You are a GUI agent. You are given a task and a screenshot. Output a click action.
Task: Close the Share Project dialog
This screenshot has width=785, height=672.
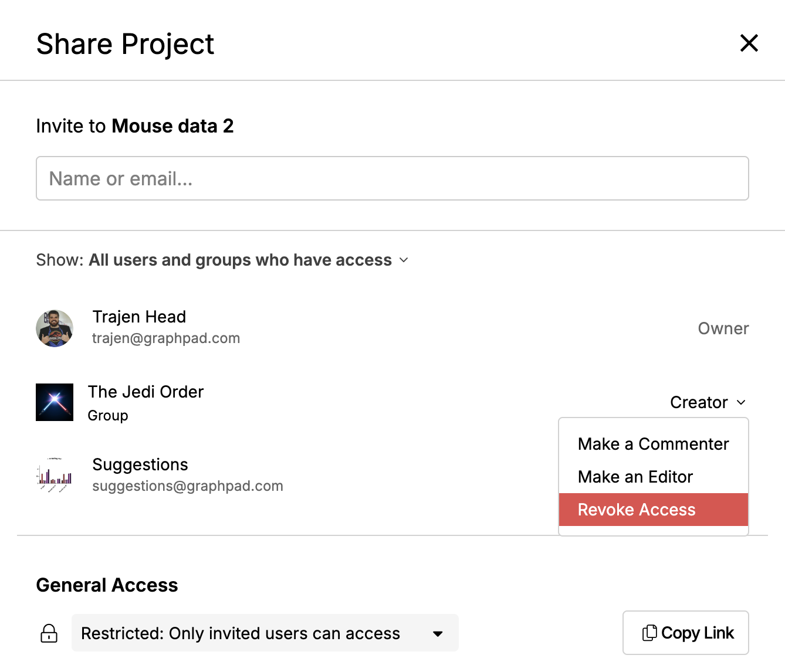click(x=749, y=43)
